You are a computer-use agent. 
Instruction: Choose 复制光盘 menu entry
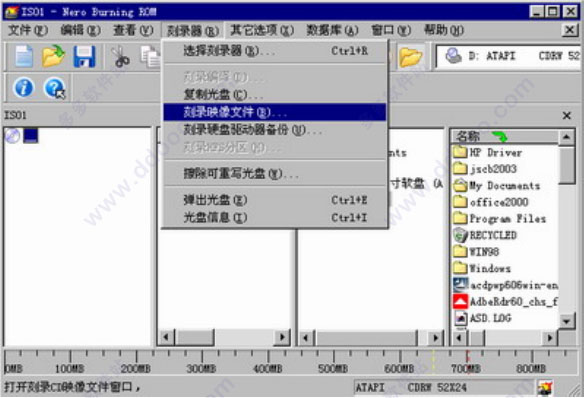[x=275, y=95]
